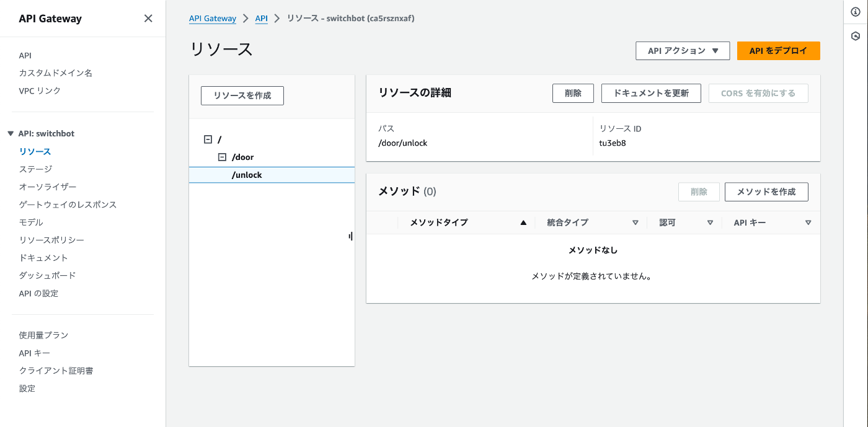This screenshot has width=868, height=427.
Task: Open クライアント証明書 in side navigation
Action: (56, 371)
